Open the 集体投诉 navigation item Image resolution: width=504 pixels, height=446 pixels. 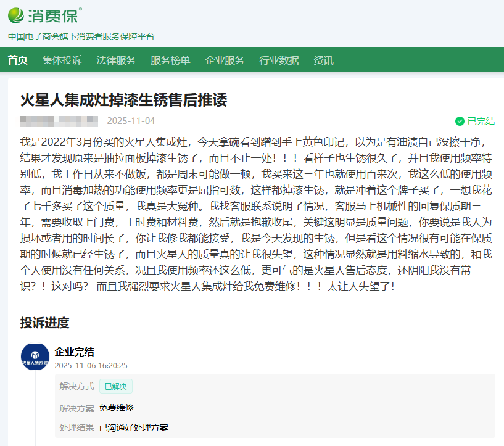[62, 60]
